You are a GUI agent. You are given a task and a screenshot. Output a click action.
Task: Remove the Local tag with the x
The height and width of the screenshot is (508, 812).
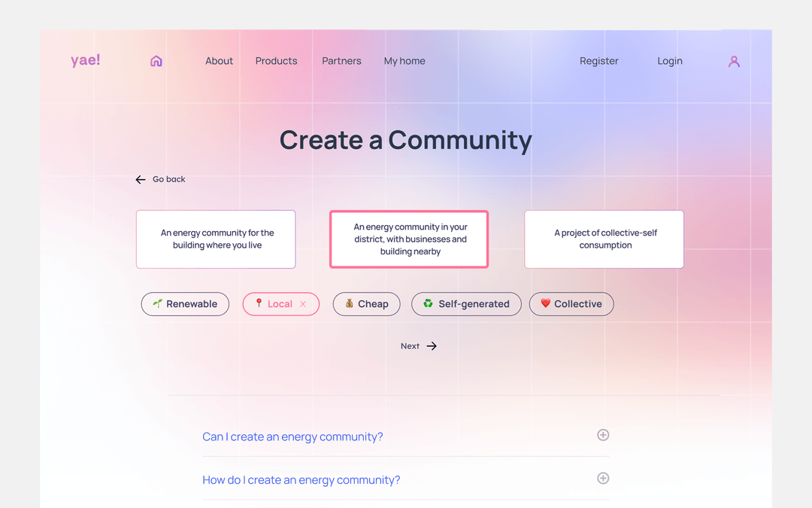click(x=302, y=304)
